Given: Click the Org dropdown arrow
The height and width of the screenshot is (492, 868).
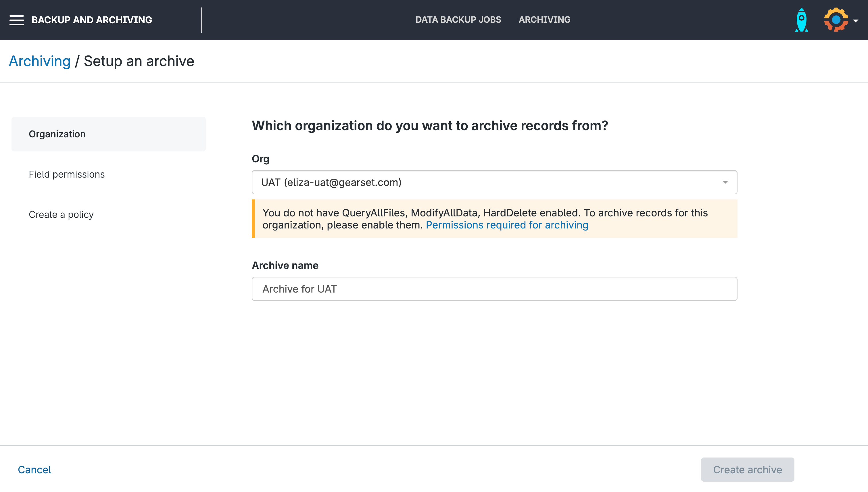Looking at the screenshot, I should [725, 182].
